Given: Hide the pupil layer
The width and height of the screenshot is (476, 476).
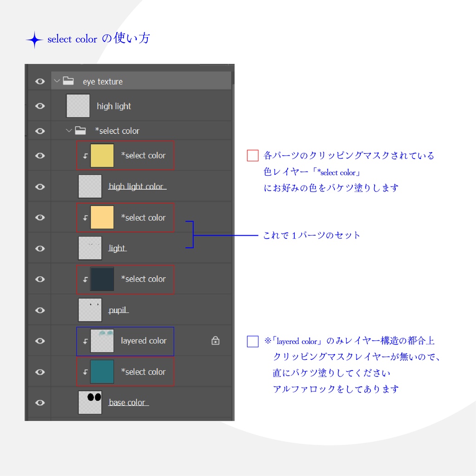Looking at the screenshot, I should tap(40, 310).
